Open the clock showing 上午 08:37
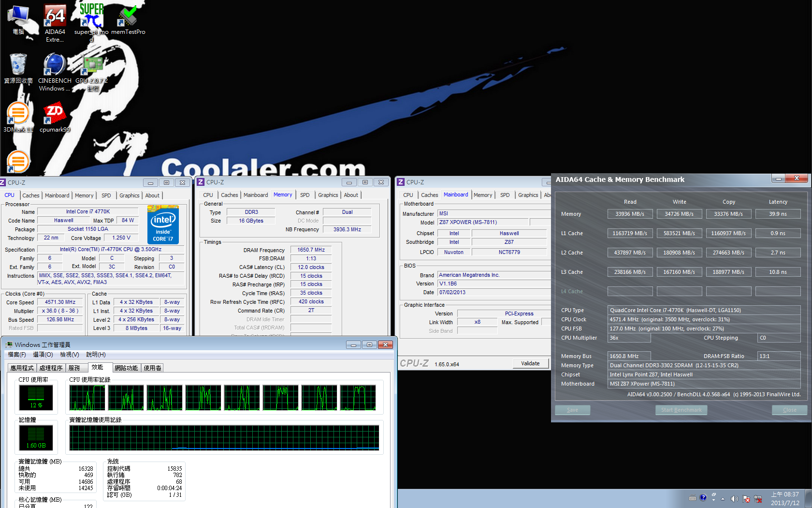The image size is (812, 508). (x=785, y=498)
